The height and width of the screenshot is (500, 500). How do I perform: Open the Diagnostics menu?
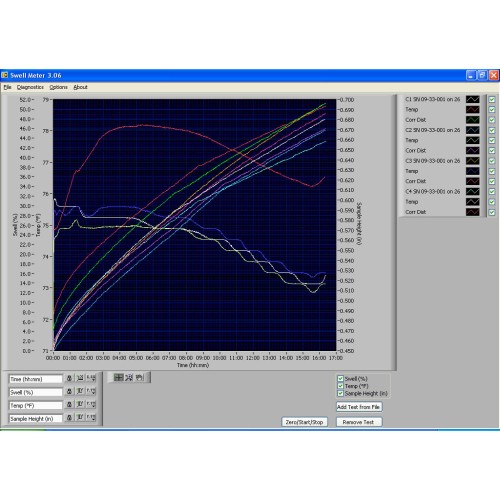[x=30, y=87]
